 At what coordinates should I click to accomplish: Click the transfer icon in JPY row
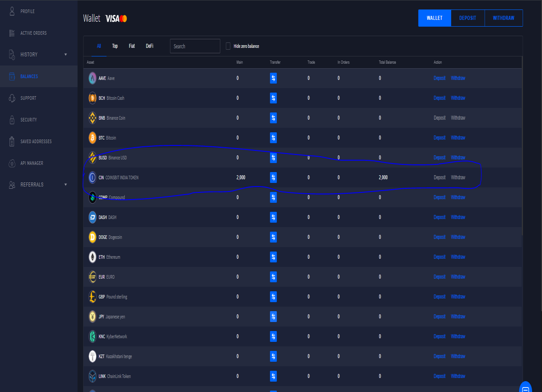pyautogui.click(x=273, y=317)
